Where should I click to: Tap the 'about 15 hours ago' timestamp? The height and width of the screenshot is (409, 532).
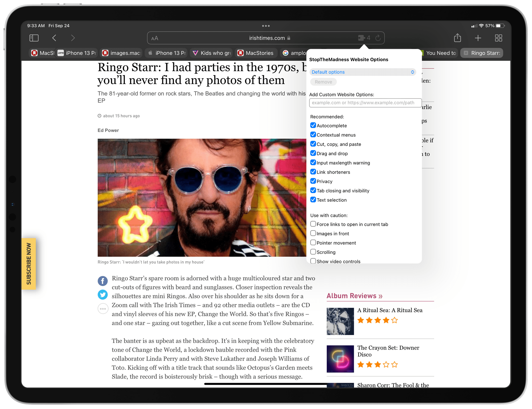coord(119,116)
